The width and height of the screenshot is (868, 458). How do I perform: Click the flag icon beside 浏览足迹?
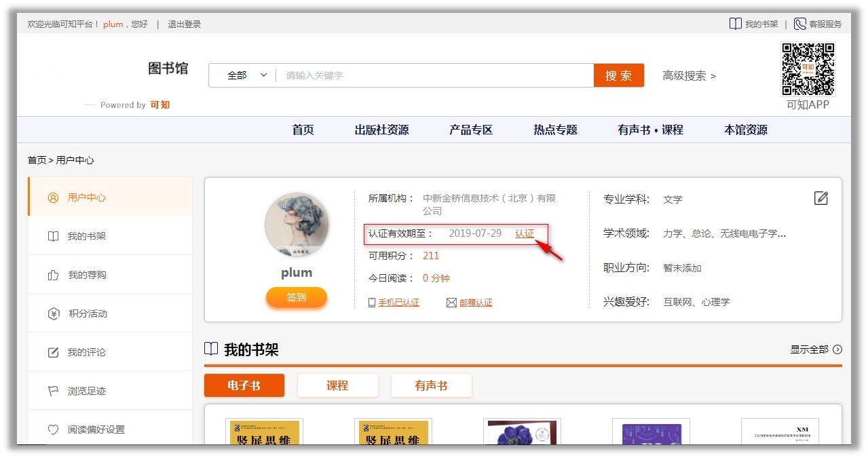[x=53, y=391]
